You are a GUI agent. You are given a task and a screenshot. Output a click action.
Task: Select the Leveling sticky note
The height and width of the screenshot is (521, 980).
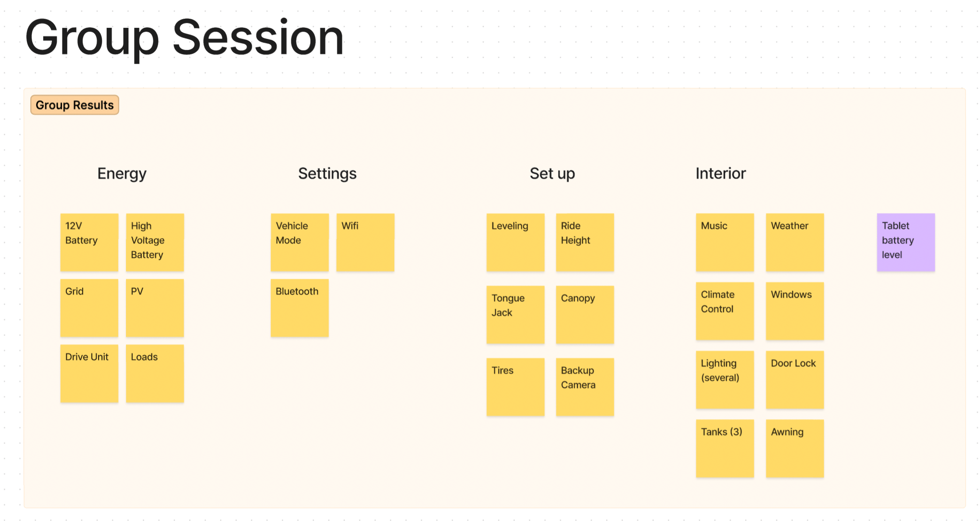[515, 242]
